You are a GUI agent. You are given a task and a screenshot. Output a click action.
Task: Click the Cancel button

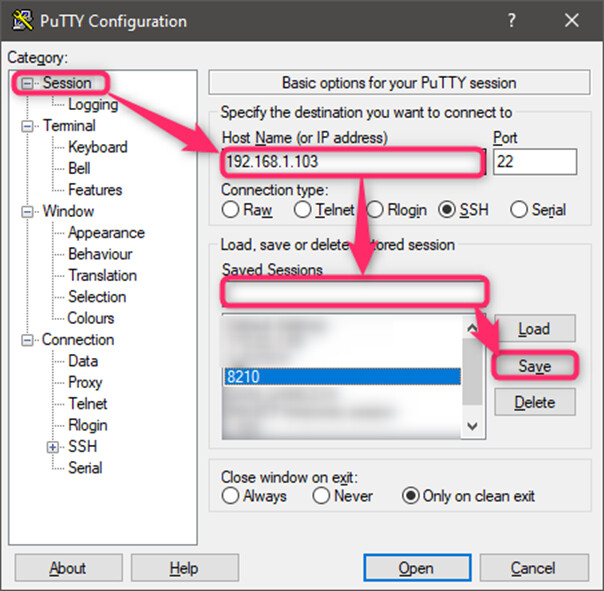(534, 567)
